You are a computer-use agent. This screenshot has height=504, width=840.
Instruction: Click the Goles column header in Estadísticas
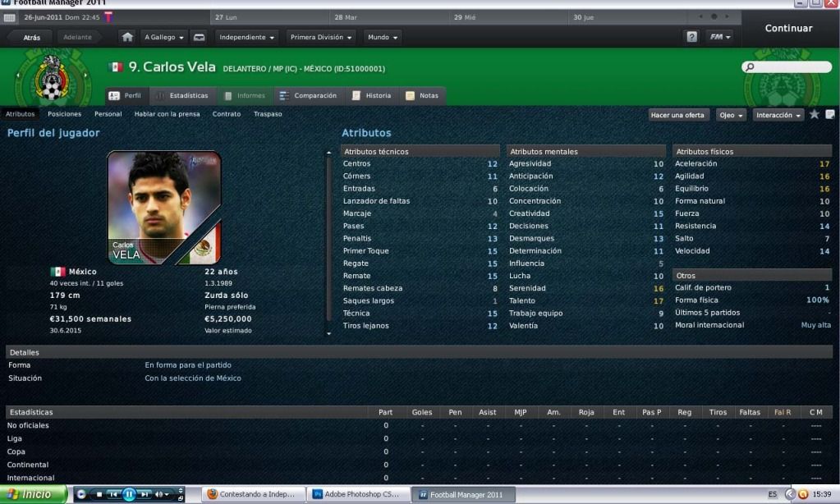[x=422, y=412]
